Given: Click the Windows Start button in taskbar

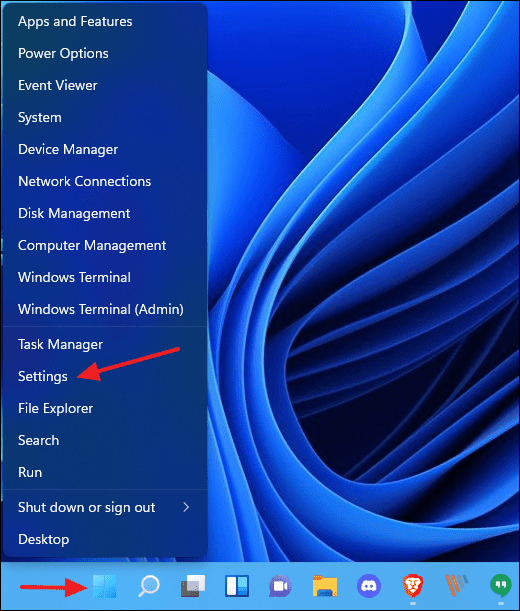Looking at the screenshot, I should point(104,586).
